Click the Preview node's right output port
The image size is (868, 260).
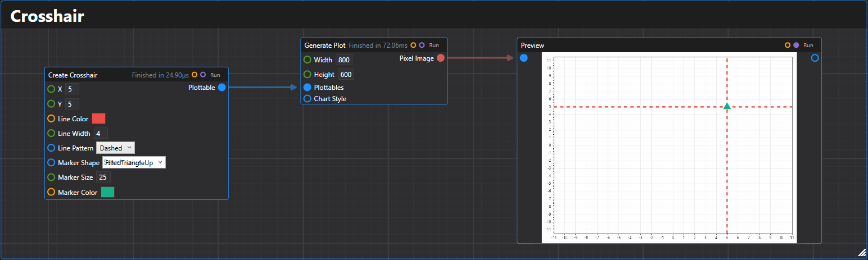click(815, 58)
